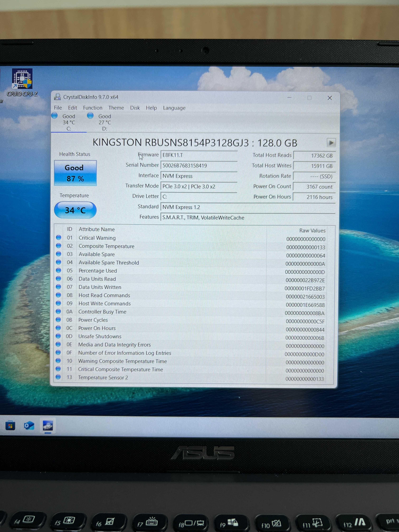399x532 pixels.
Task: Click the Interface field NVM Express
Action: point(199,176)
